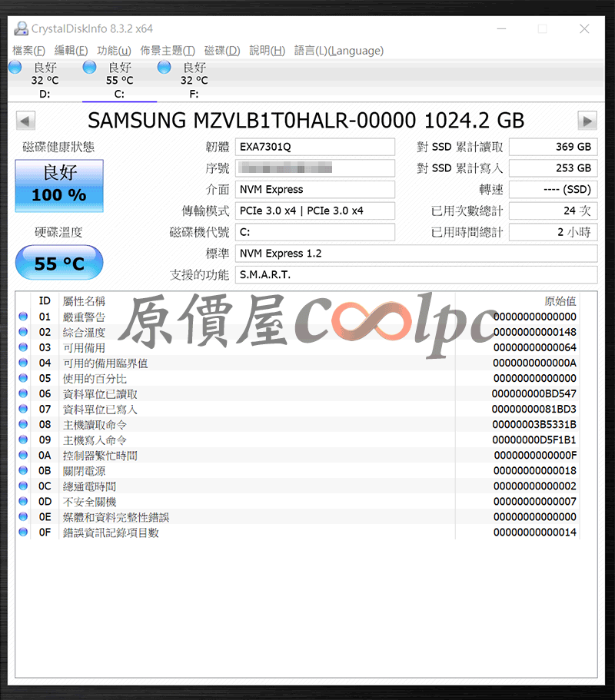Click status dot for attribute 0C 總通電時間
Image resolution: width=615 pixels, height=700 pixels.
coord(23,486)
